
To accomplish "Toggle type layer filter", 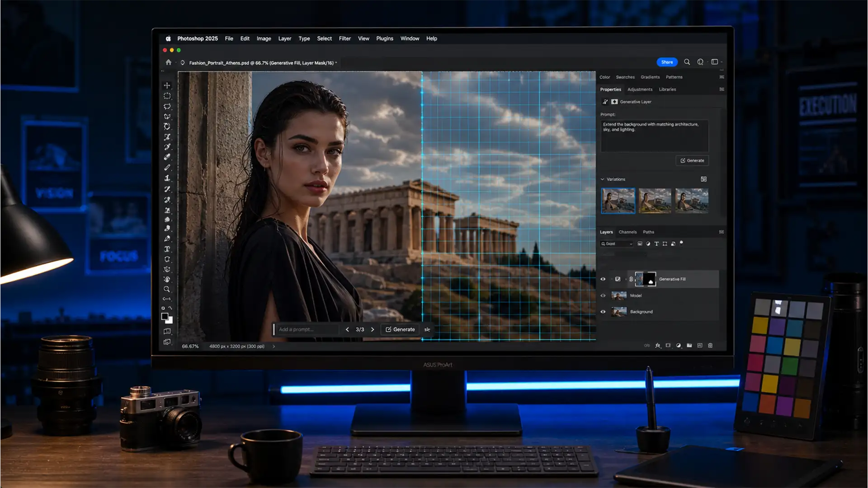I will click(x=656, y=244).
